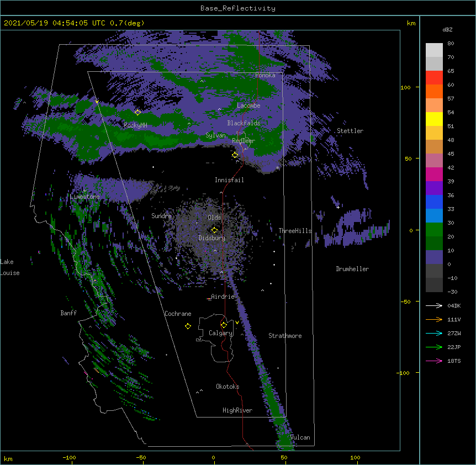476x465 pixels.
Task: Click the 80 value on dBZ scale
Action: (451, 44)
